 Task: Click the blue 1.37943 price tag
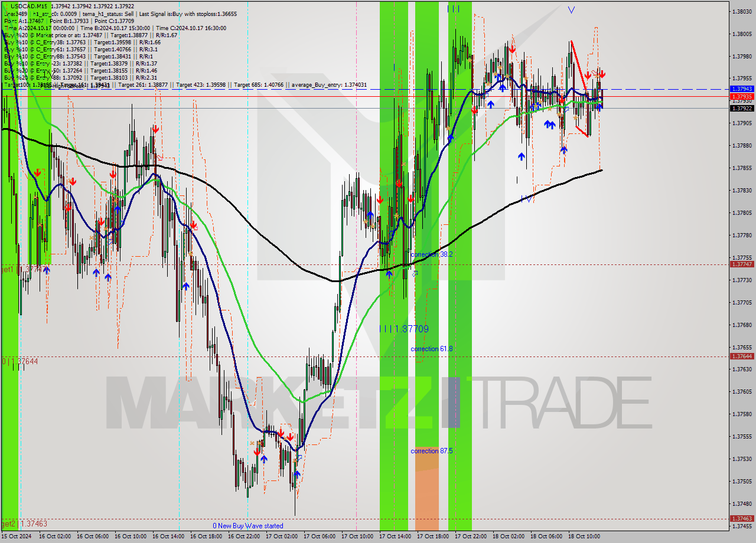pos(741,89)
